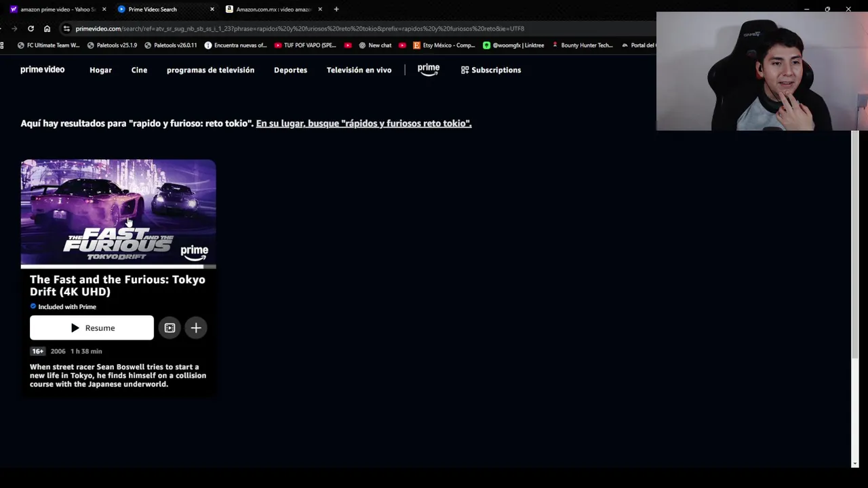Click the '1 h 38 min' duration text
Screen dimensions: 868x488
(86, 351)
